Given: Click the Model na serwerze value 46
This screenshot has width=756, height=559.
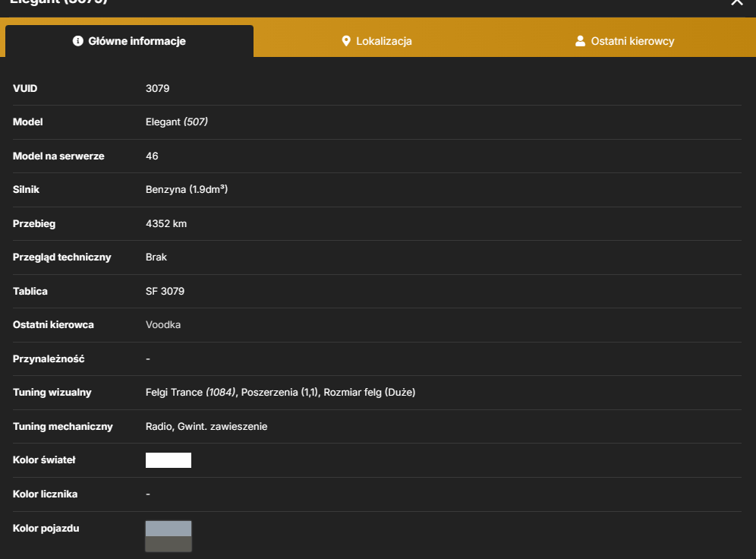Looking at the screenshot, I should [152, 156].
